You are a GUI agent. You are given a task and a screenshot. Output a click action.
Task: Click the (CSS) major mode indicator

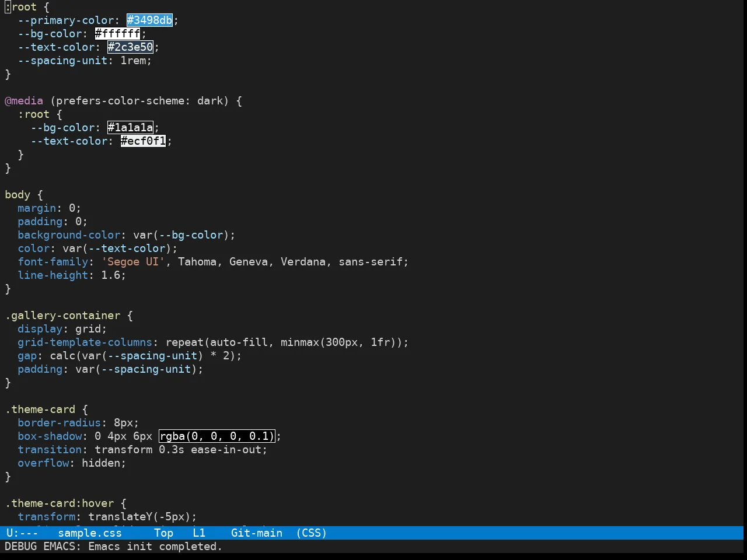pyautogui.click(x=311, y=533)
